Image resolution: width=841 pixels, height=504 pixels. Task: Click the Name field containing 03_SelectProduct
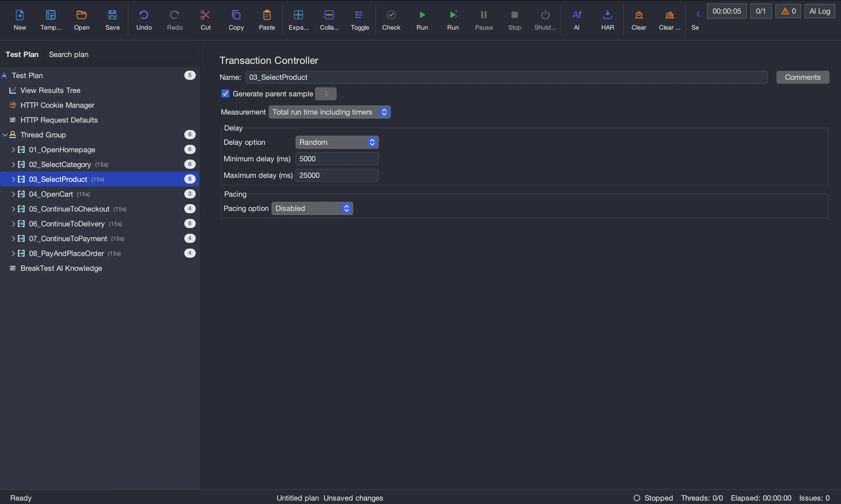pos(506,78)
